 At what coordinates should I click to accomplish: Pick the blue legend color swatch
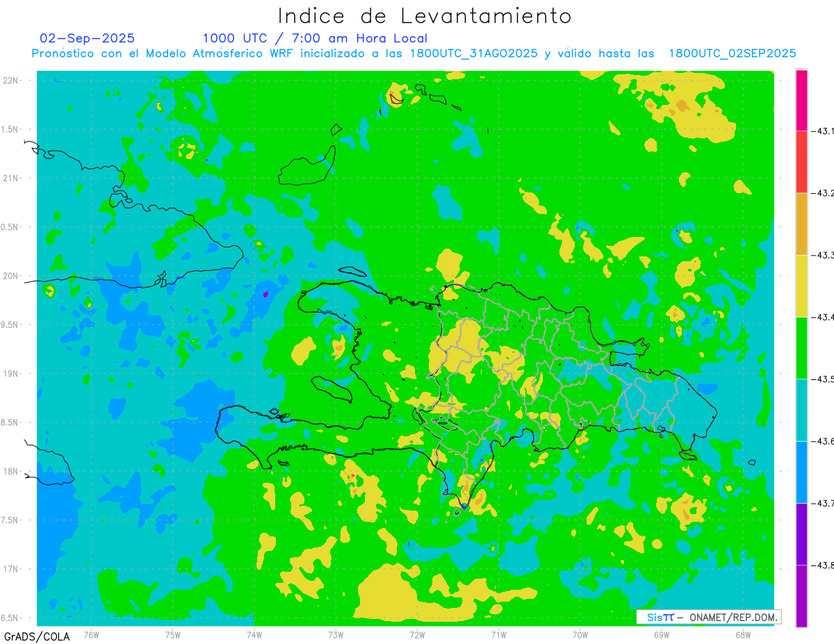pos(801,472)
